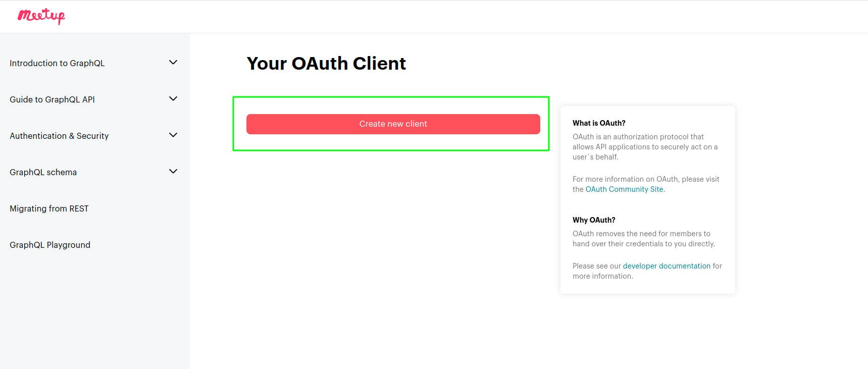
Task: Go to Migrating from REST page
Action: 49,208
